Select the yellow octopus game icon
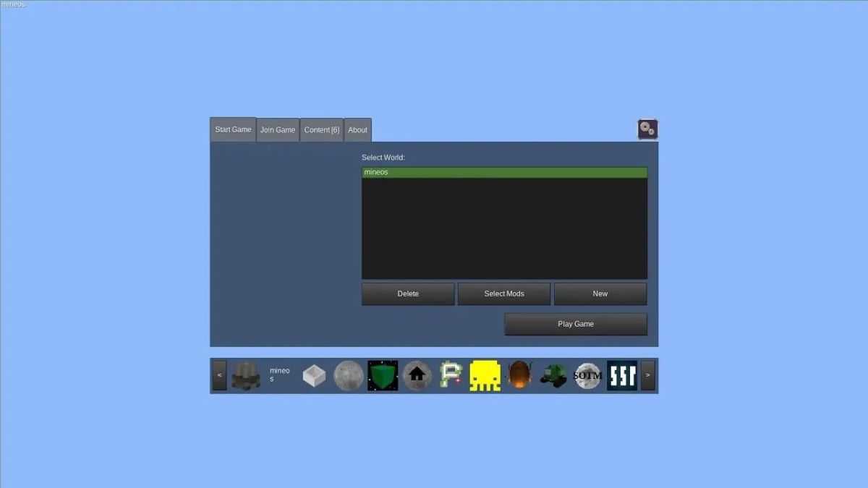 (x=485, y=376)
